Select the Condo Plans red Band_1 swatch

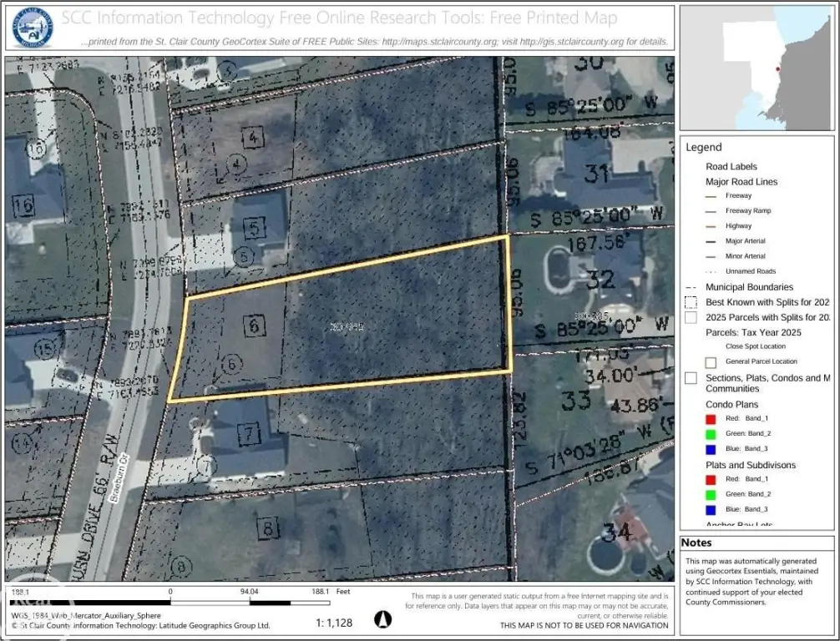(x=711, y=419)
